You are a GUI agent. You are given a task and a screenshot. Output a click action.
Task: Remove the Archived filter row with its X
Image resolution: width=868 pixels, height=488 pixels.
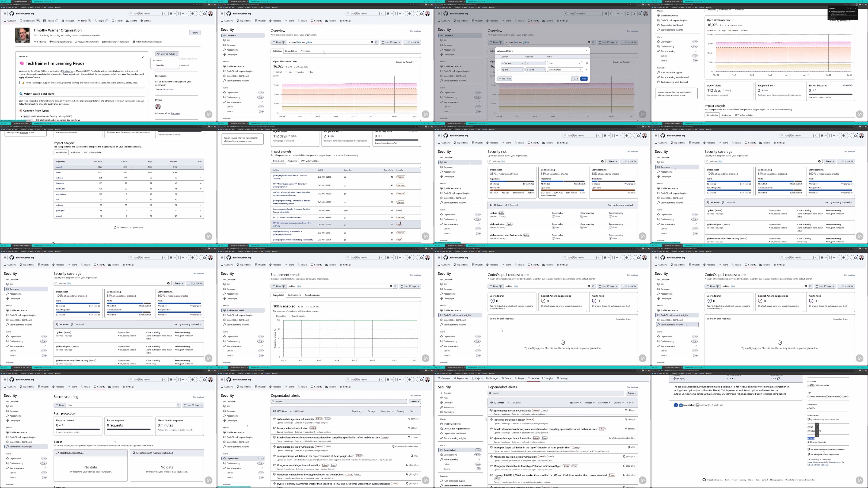(587, 63)
